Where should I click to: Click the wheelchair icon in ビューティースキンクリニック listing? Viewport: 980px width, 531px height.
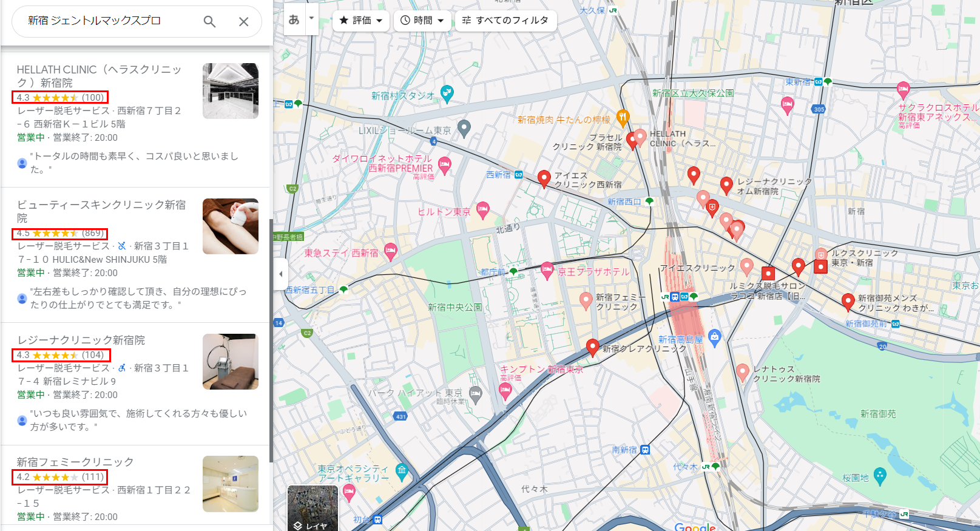(x=122, y=246)
